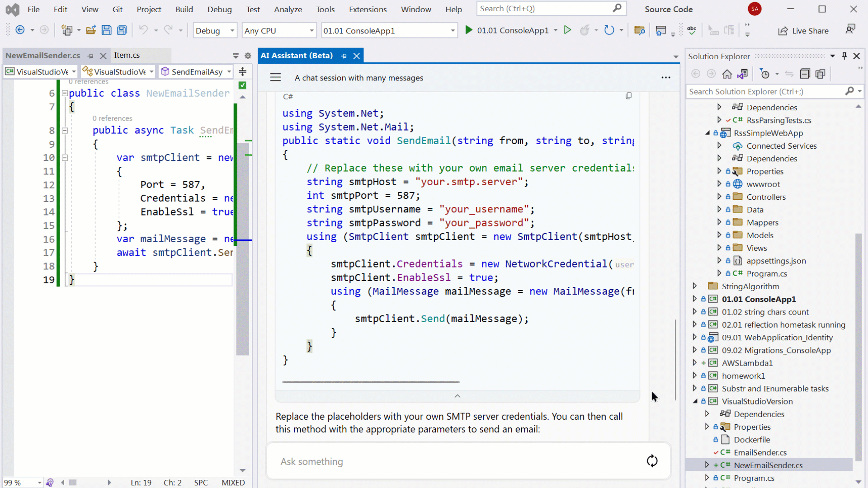Expand the Controllers folder
This screenshot has height=488, width=868.
coord(719,197)
